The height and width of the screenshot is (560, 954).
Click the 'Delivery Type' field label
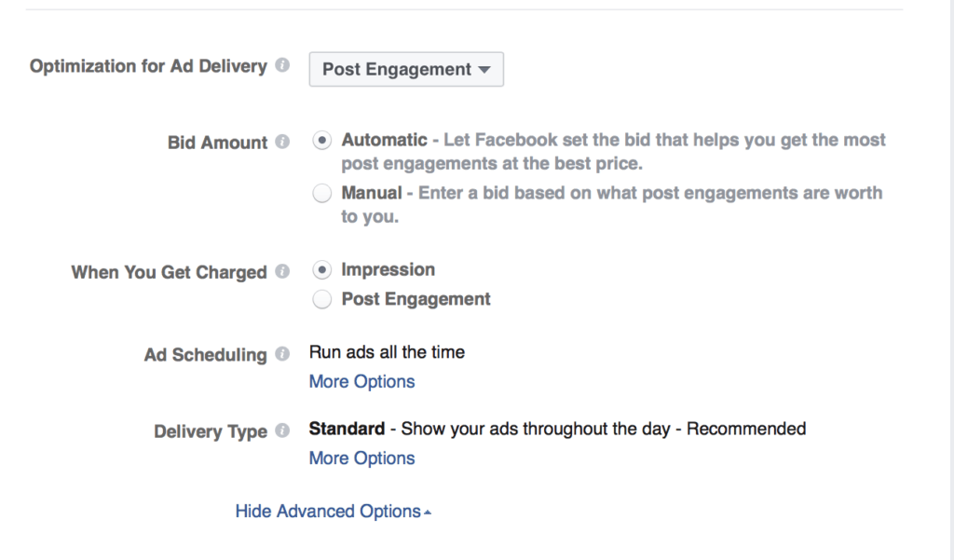(x=211, y=431)
